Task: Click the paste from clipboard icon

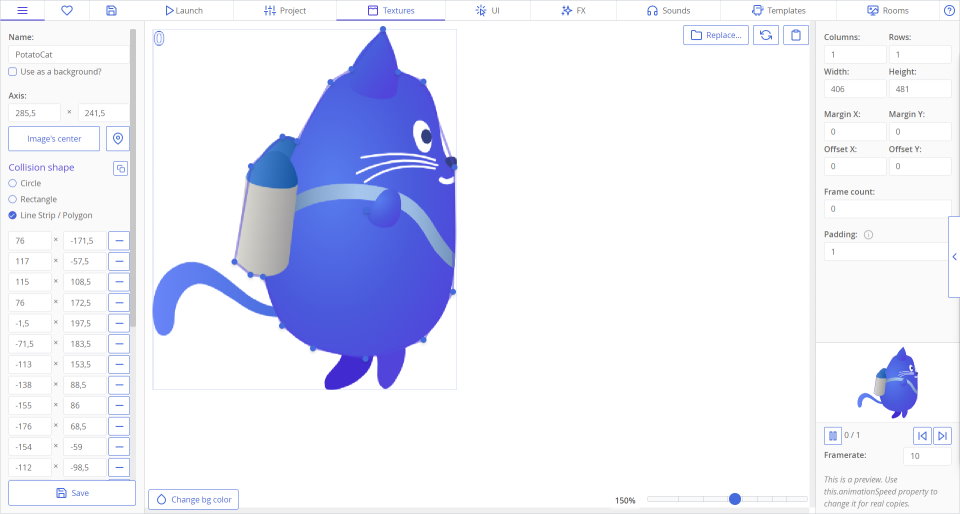Action: (796, 35)
